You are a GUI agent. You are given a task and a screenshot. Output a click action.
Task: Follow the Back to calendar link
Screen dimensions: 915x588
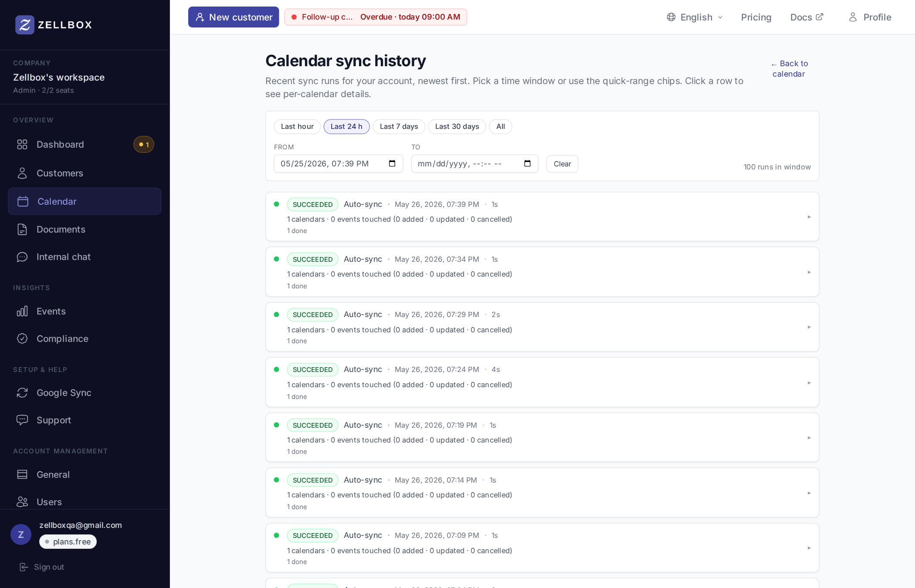[x=789, y=69]
